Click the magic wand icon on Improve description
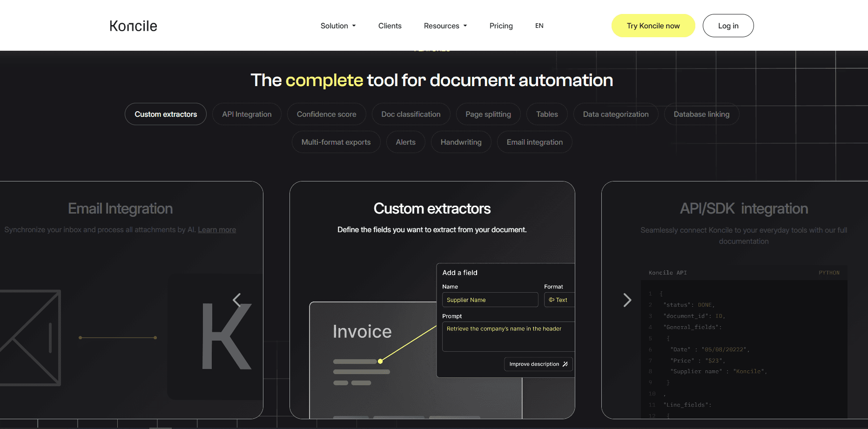The height and width of the screenshot is (429, 868). click(x=565, y=364)
